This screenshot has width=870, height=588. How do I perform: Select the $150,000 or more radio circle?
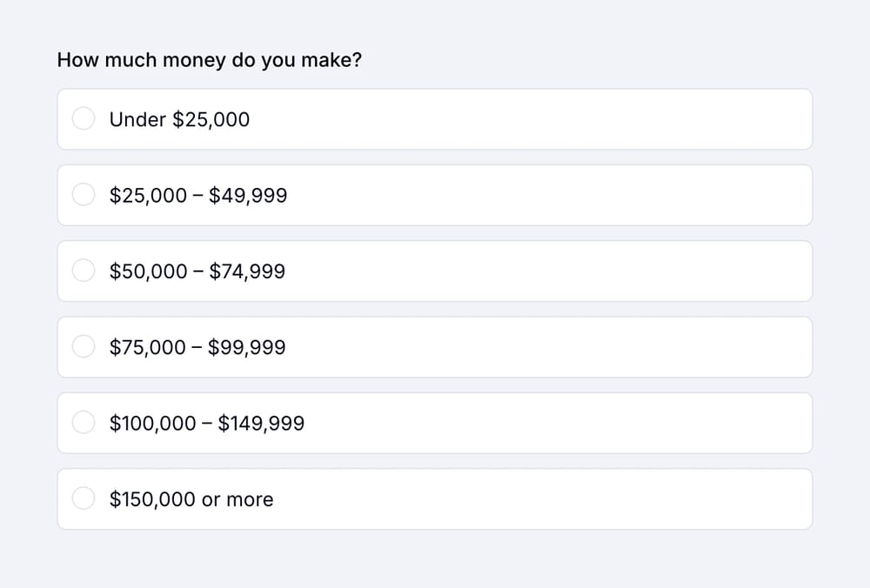point(84,498)
